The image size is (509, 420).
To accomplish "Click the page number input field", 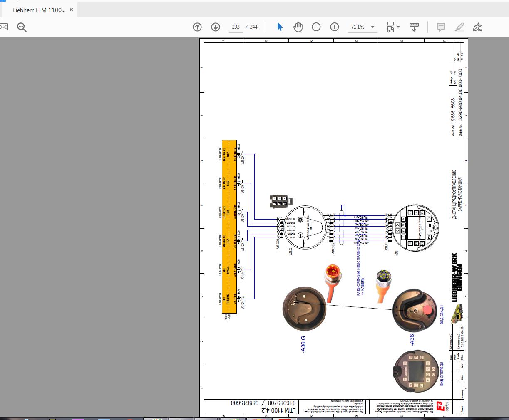I will coord(236,27).
